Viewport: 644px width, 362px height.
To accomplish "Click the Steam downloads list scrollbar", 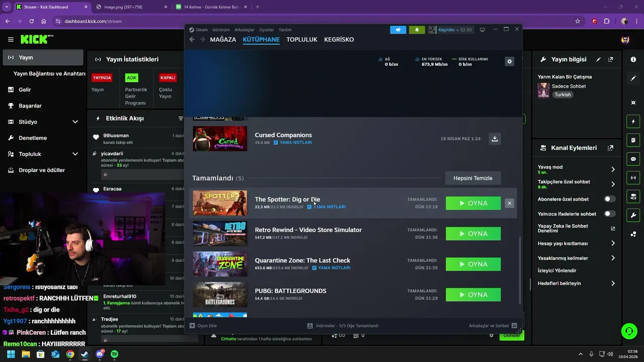I will coord(520,269).
